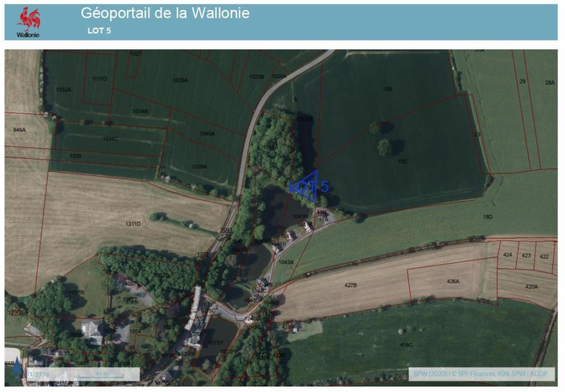The height and width of the screenshot is (392, 565).
Task: Select parcel 418C at the bottom
Action: point(406,344)
